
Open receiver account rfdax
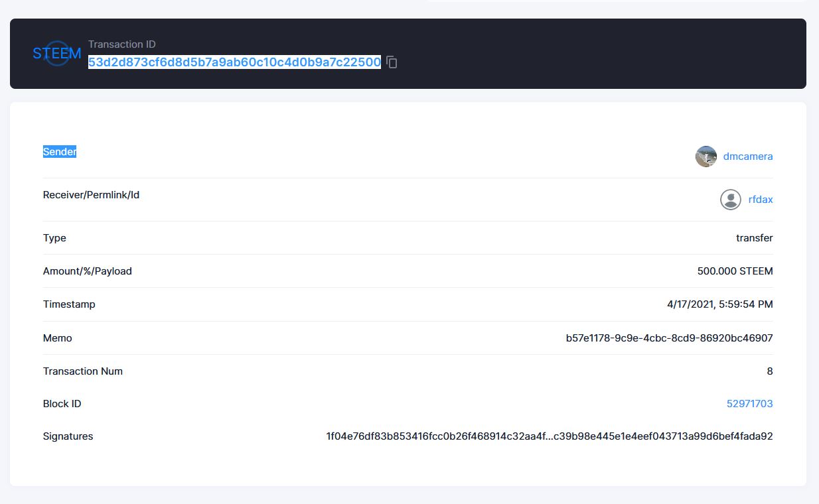(761, 200)
